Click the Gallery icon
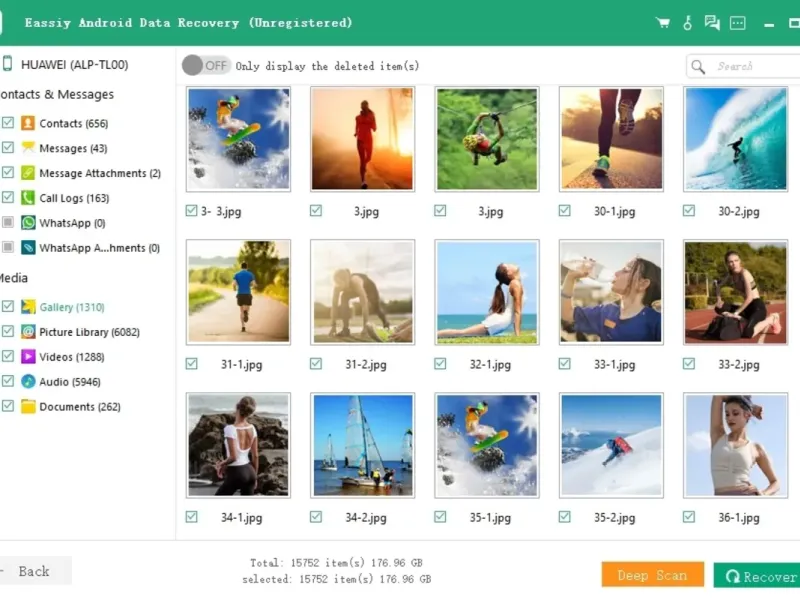This screenshot has width=800, height=600. tap(28, 307)
